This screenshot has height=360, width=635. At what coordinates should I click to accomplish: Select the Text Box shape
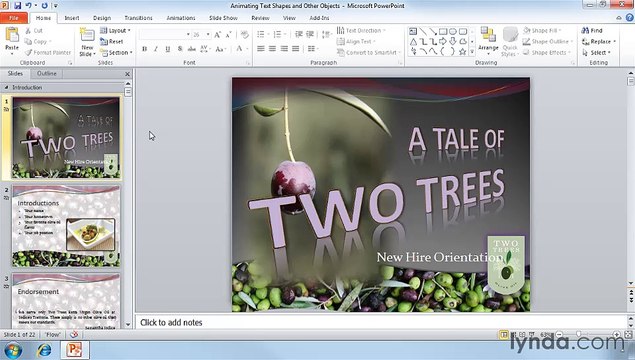click(413, 31)
